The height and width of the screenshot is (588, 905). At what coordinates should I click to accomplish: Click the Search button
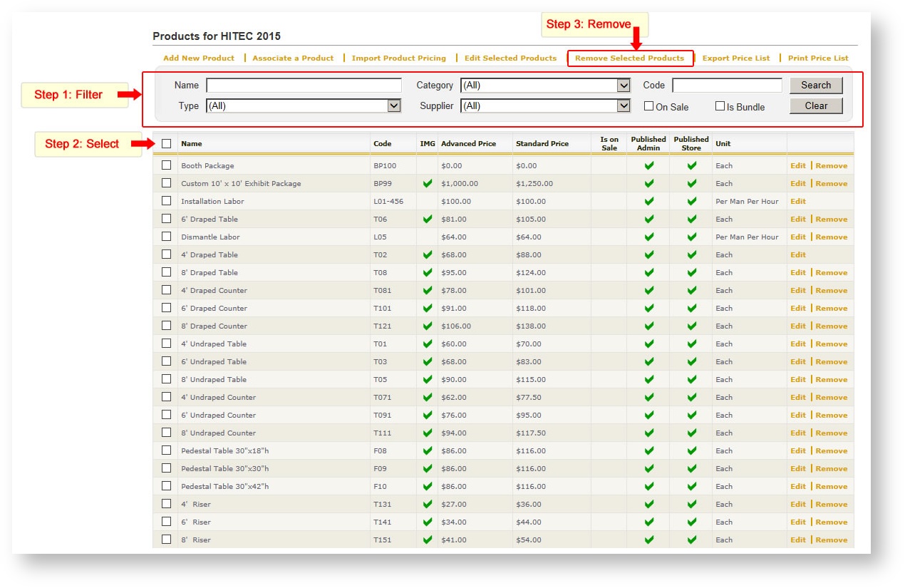tap(815, 85)
